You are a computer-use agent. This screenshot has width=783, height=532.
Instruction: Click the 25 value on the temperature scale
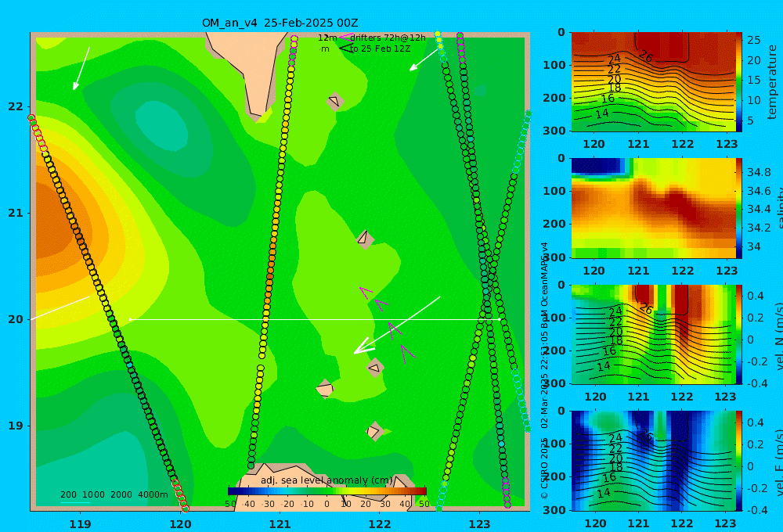click(x=753, y=40)
